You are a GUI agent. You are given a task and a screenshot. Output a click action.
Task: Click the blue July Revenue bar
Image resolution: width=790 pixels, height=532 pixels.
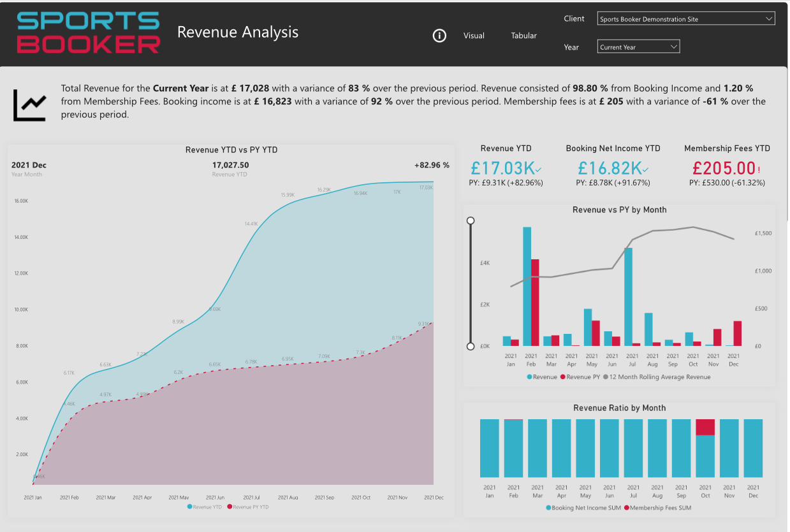628,297
